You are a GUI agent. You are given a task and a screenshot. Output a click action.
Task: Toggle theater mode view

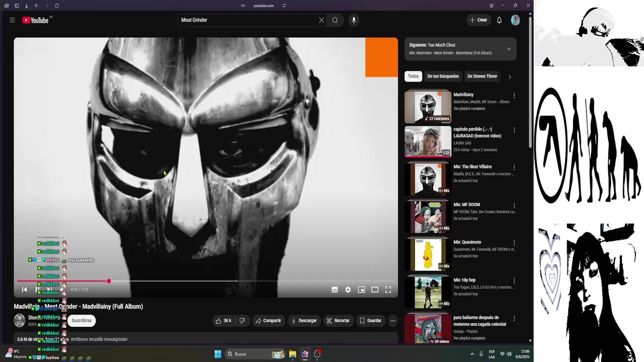pos(375,290)
